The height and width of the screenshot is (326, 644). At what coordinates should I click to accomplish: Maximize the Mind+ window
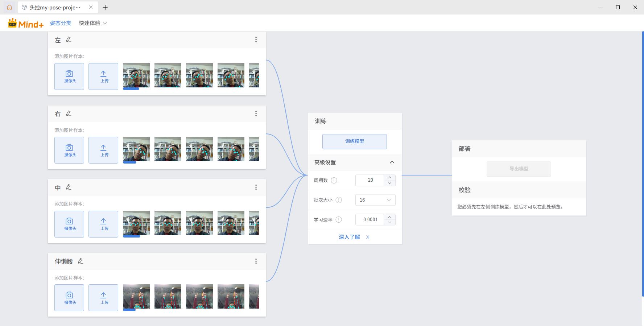coord(618,7)
